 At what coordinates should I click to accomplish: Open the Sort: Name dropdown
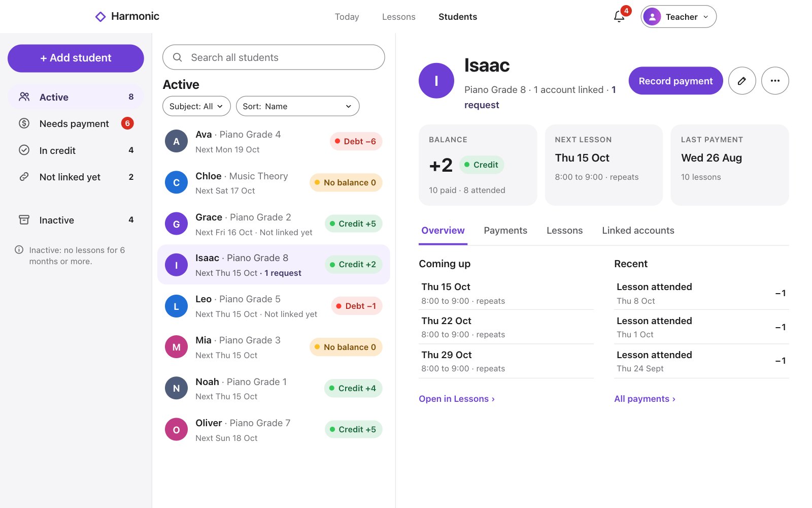point(298,106)
